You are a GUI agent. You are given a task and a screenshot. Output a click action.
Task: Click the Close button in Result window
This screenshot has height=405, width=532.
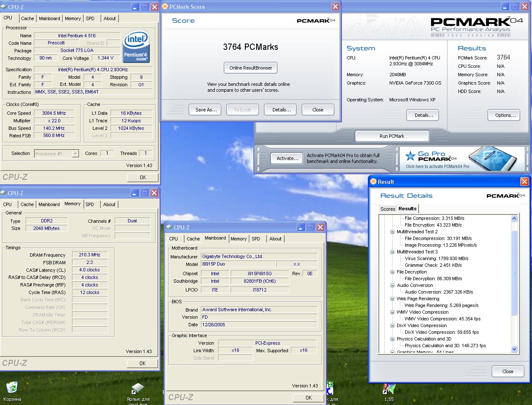(x=508, y=371)
